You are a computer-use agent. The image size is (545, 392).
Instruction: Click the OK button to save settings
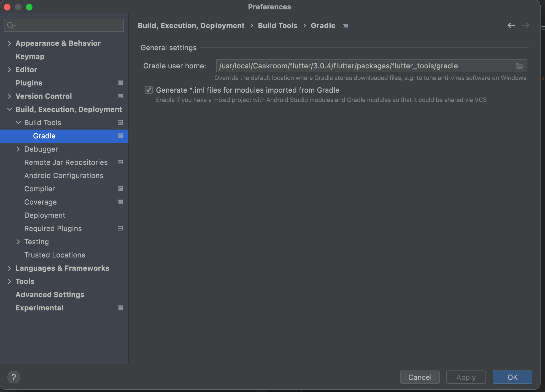click(512, 377)
